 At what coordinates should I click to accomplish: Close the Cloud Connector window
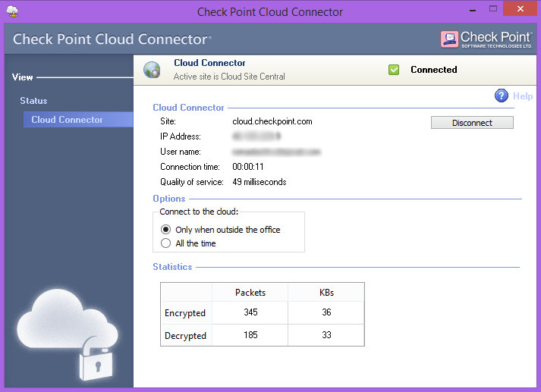pyautogui.click(x=521, y=8)
